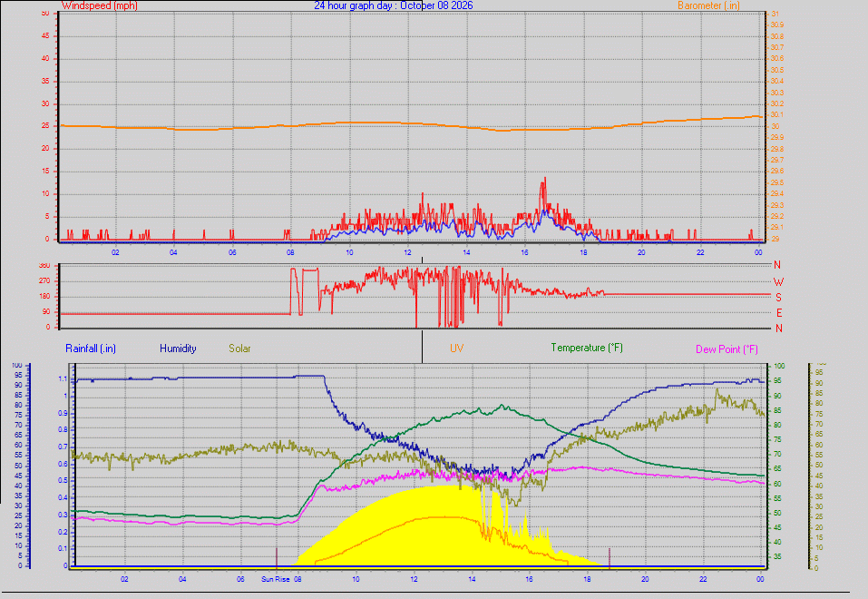Screen dimensions: 868x599
Task: Click the Sun Rise time-axis label
Action: [x=275, y=579]
